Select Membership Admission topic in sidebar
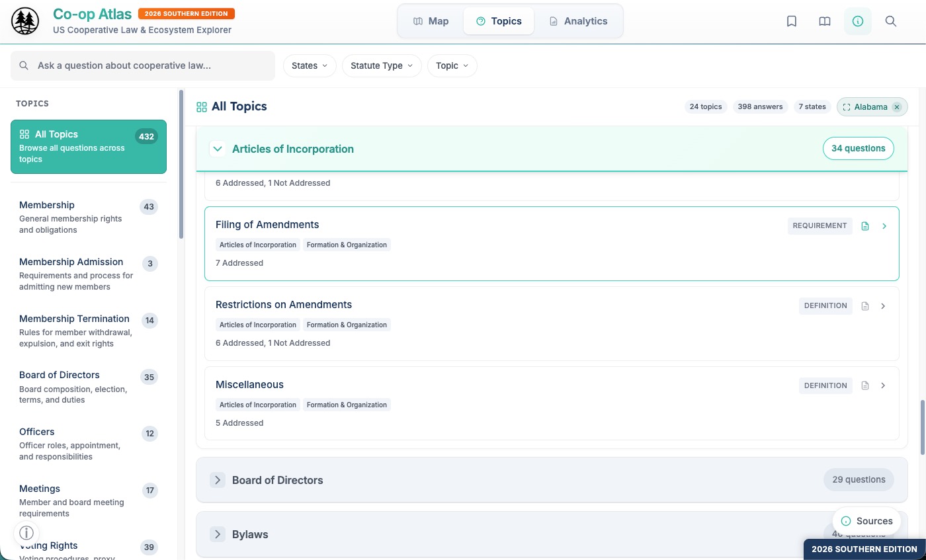926x560 pixels. [x=89, y=274]
